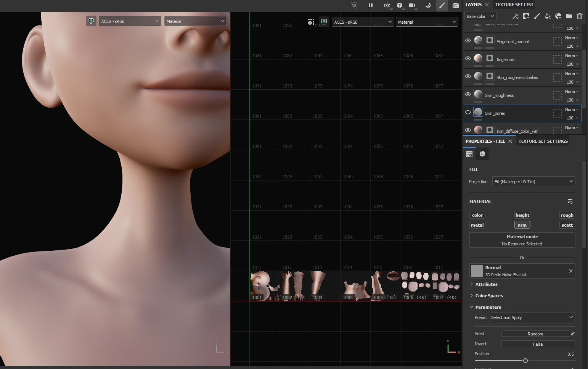Hide the Fingernail_normal layer
588x369 pixels.
[468, 40]
